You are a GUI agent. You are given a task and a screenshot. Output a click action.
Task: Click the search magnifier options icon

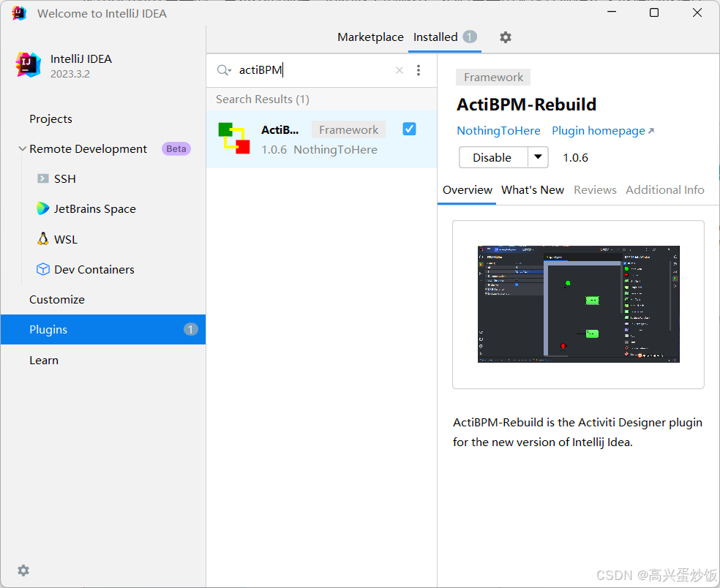click(x=224, y=70)
